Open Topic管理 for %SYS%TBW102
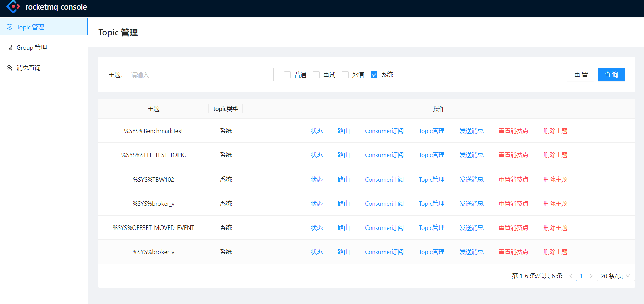Image resolution: width=644 pixels, height=304 pixels. 431,180
